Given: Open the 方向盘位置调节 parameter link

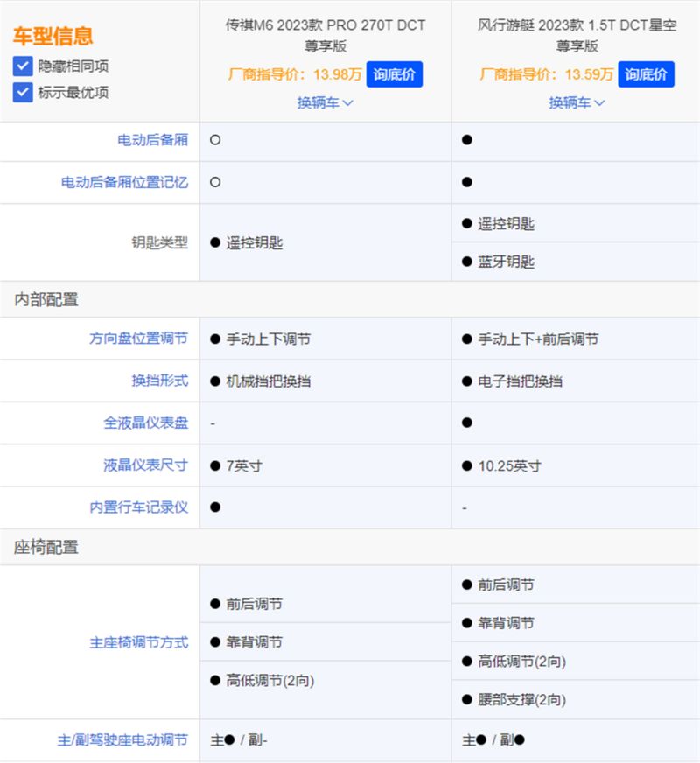Looking at the screenshot, I should 138,339.
